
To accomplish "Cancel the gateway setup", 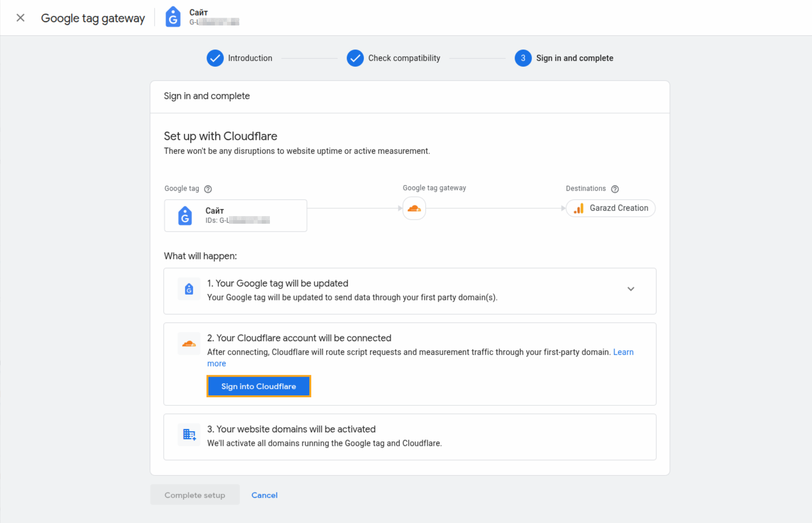I will pyautogui.click(x=264, y=495).
